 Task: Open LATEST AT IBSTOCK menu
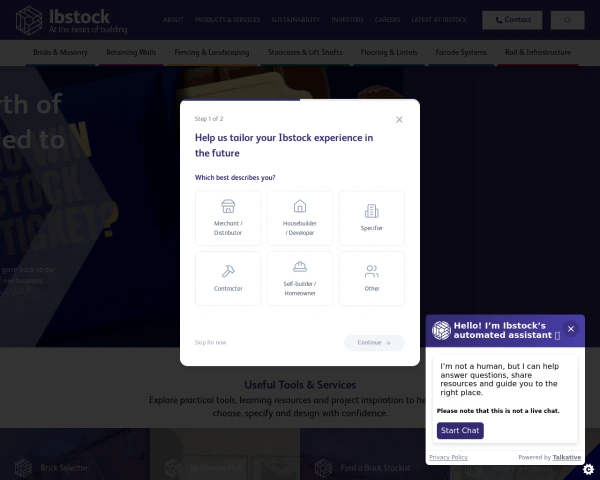439,20
